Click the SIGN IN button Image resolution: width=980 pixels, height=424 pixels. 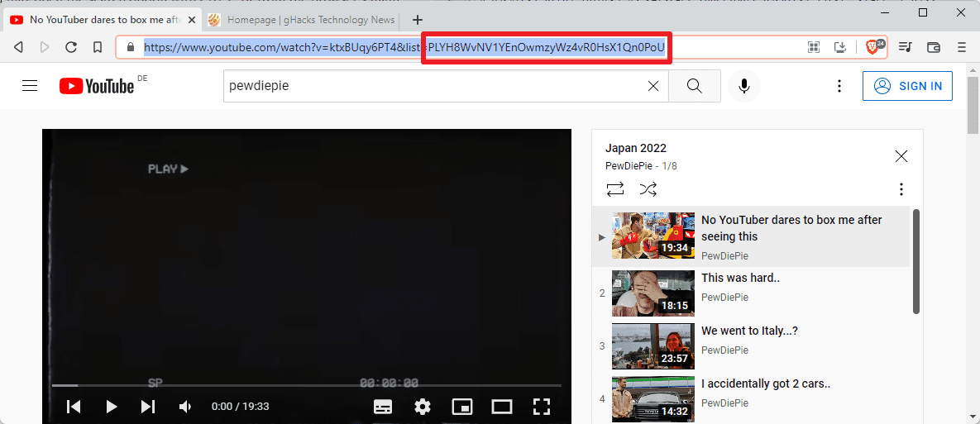pos(907,86)
